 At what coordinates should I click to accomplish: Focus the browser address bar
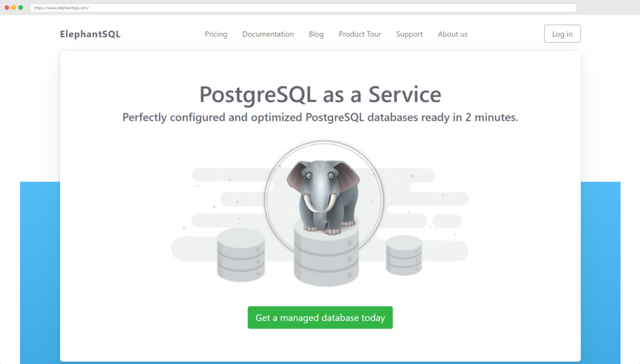(303, 8)
